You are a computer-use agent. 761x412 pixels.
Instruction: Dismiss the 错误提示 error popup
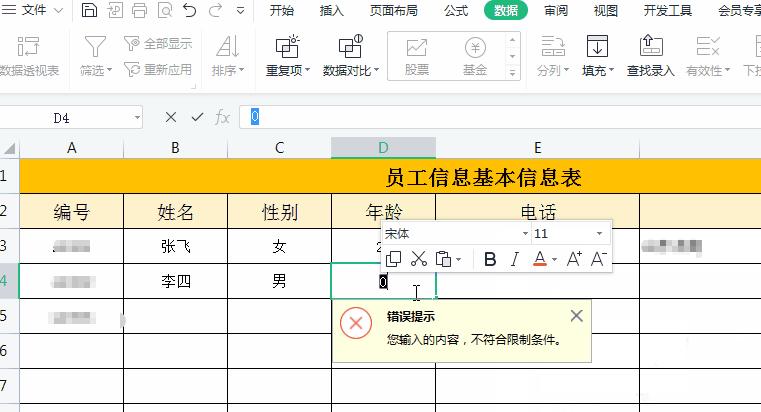coord(576,316)
